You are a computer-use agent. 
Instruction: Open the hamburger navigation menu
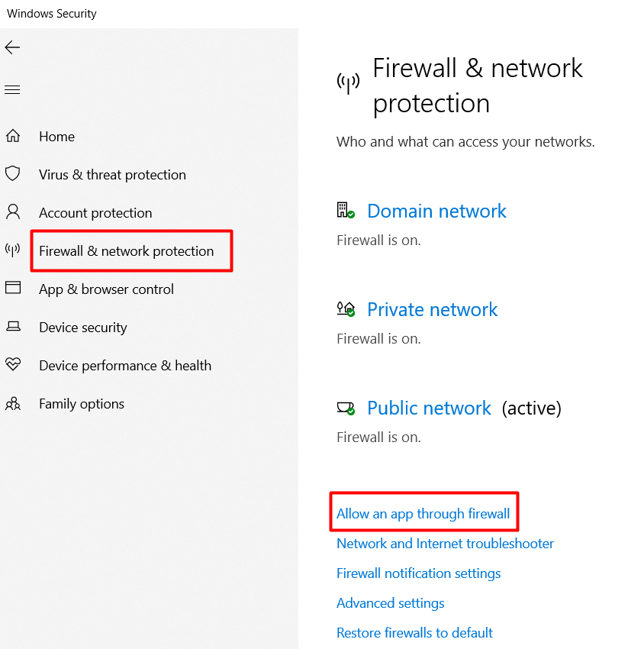pyautogui.click(x=12, y=90)
